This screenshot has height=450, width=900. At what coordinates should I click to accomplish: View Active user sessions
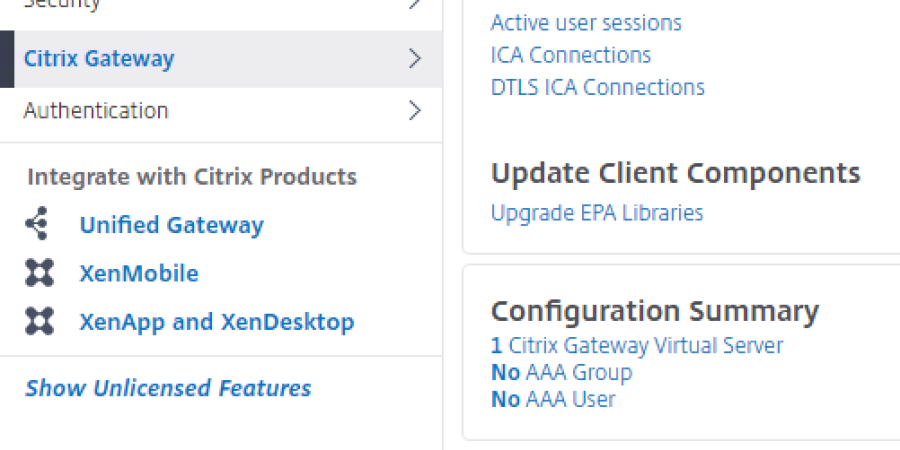coord(586,22)
